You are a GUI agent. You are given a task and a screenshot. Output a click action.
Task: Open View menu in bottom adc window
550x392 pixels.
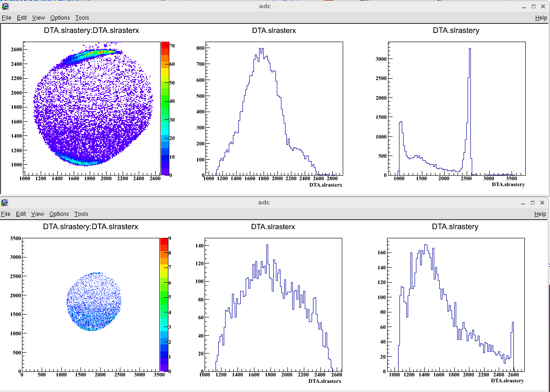(38, 214)
